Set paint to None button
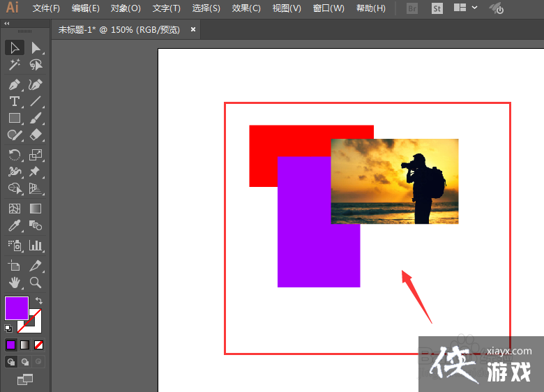This screenshot has height=392, width=544. tap(38, 345)
